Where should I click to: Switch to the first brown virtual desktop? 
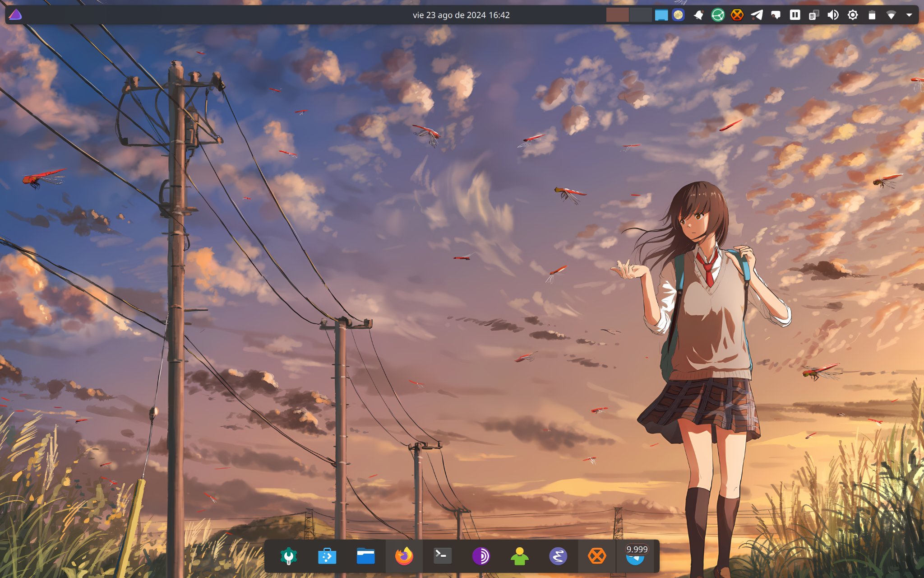click(617, 15)
